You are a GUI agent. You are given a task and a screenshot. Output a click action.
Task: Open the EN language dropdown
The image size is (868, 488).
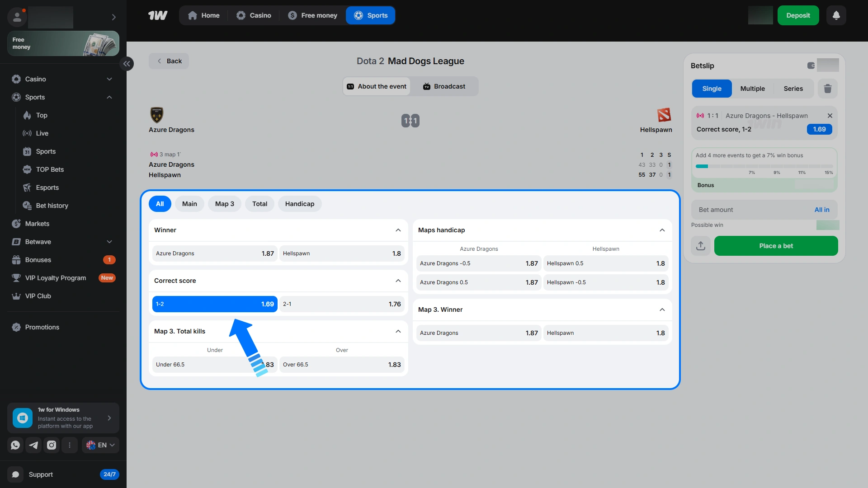pyautogui.click(x=100, y=445)
